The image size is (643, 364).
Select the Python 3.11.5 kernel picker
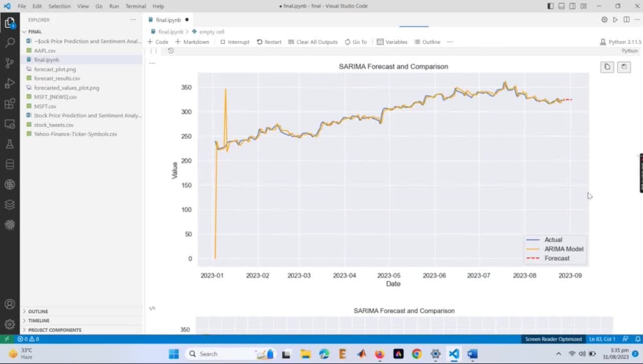tap(620, 42)
